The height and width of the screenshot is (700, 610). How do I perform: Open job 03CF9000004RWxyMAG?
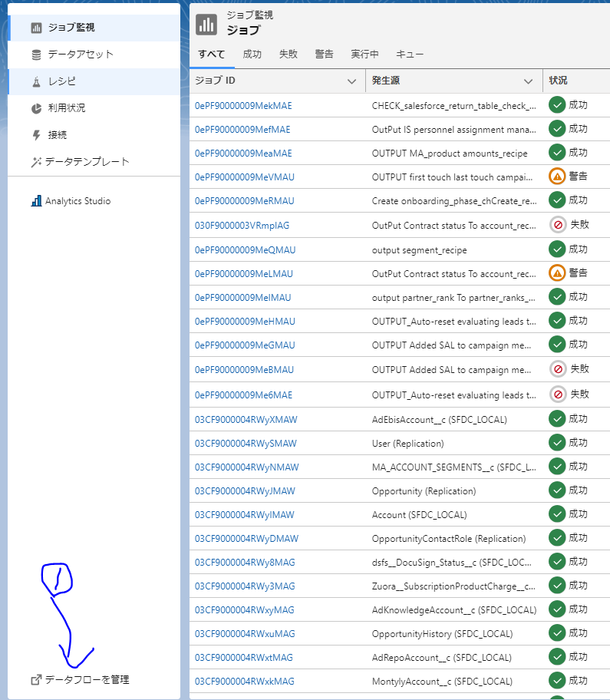click(x=245, y=610)
